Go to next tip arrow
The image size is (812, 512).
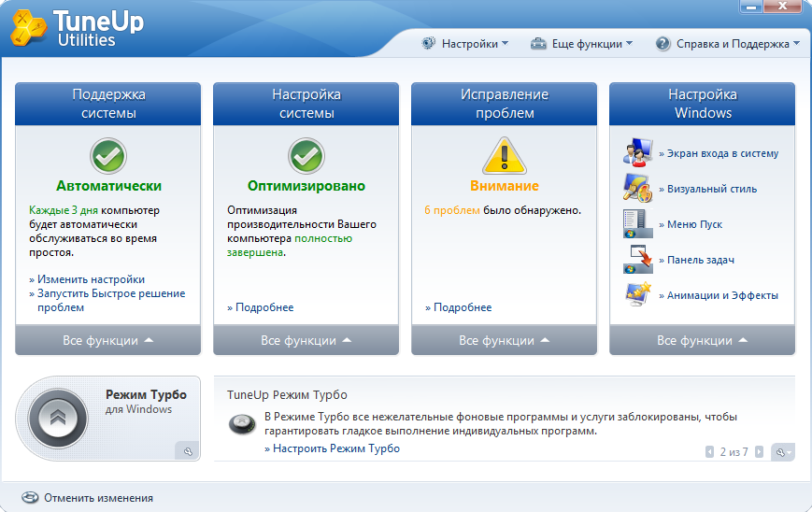pyautogui.click(x=759, y=452)
